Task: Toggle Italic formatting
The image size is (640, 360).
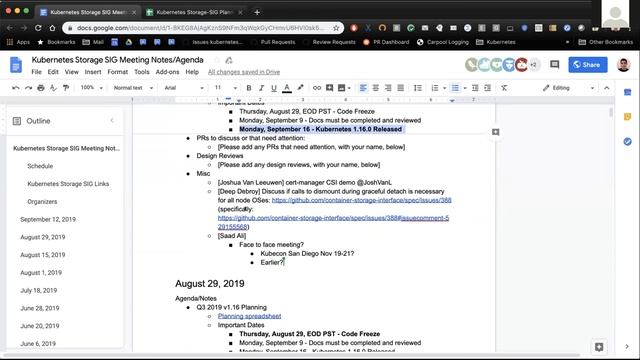Action: point(261,88)
